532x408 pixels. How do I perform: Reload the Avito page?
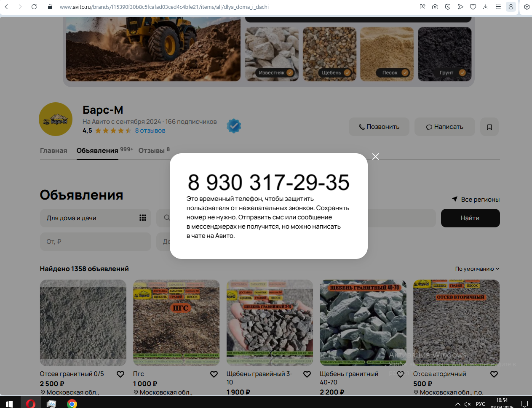click(x=34, y=7)
